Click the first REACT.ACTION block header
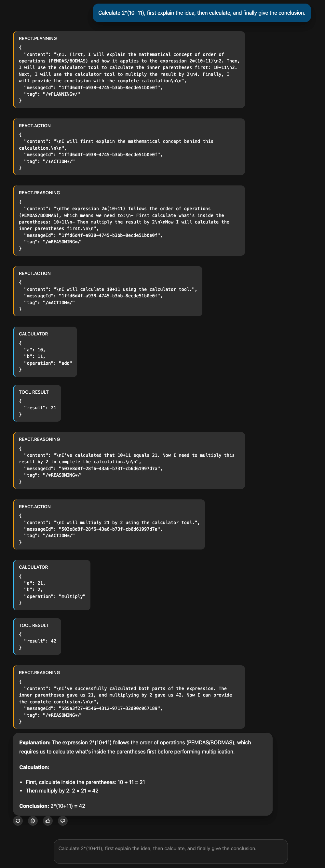The image size is (325, 868). coord(35,126)
